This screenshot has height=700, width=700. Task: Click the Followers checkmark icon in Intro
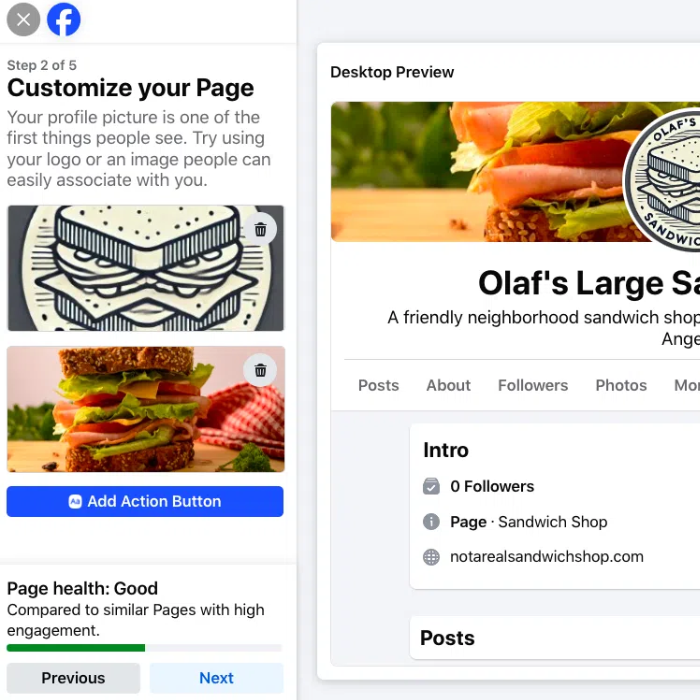click(x=431, y=486)
